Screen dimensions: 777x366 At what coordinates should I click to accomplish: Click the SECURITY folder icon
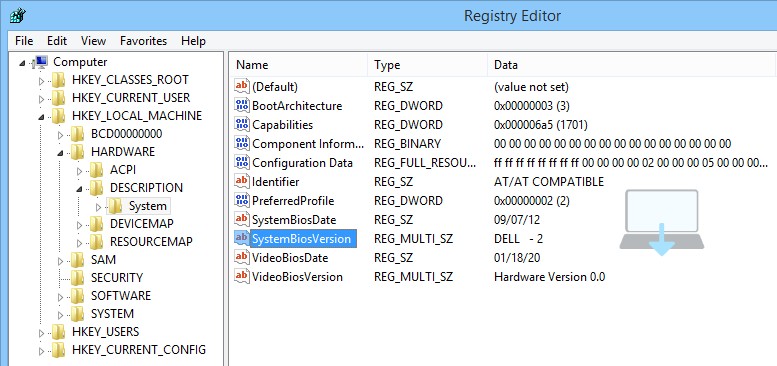tap(77, 278)
